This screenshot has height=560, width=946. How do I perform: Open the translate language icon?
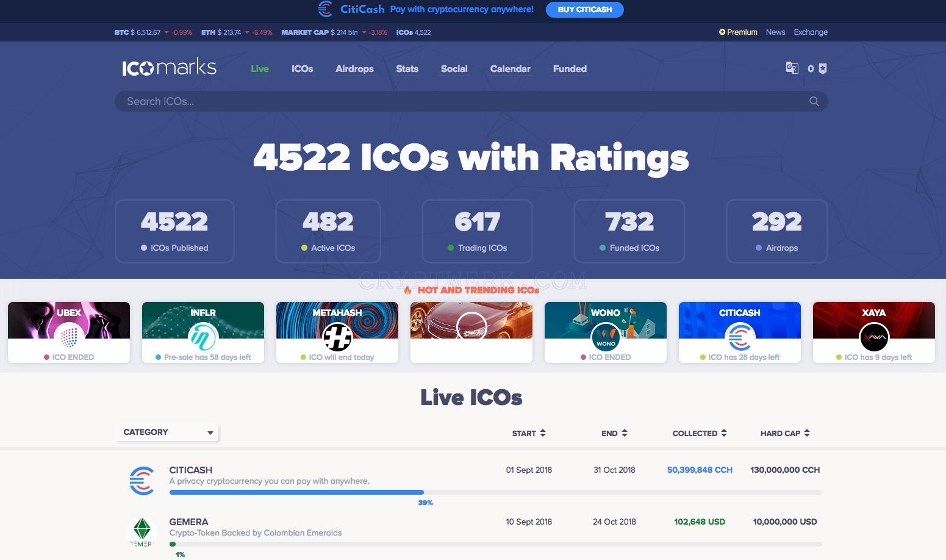[792, 68]
